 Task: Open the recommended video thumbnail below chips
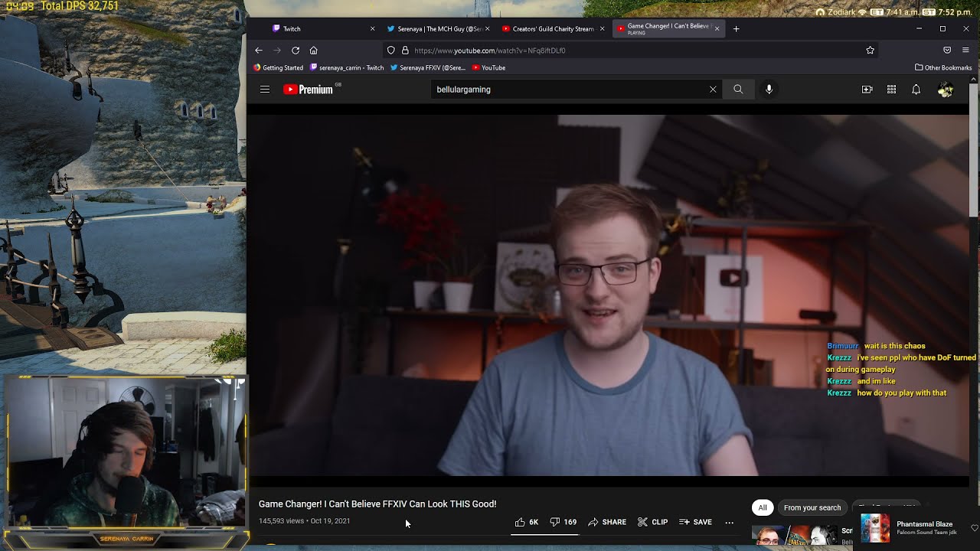(x=794, y=535)
